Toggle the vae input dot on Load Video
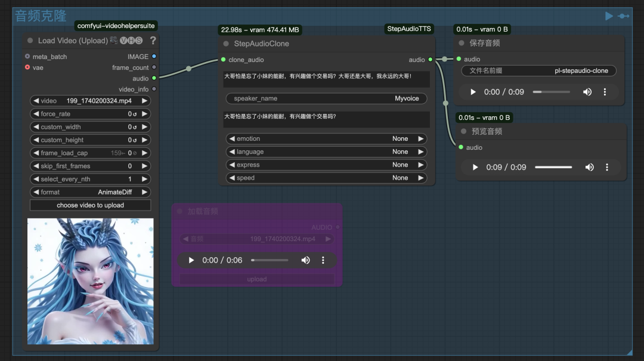644x361 pixels. point(27,67)
